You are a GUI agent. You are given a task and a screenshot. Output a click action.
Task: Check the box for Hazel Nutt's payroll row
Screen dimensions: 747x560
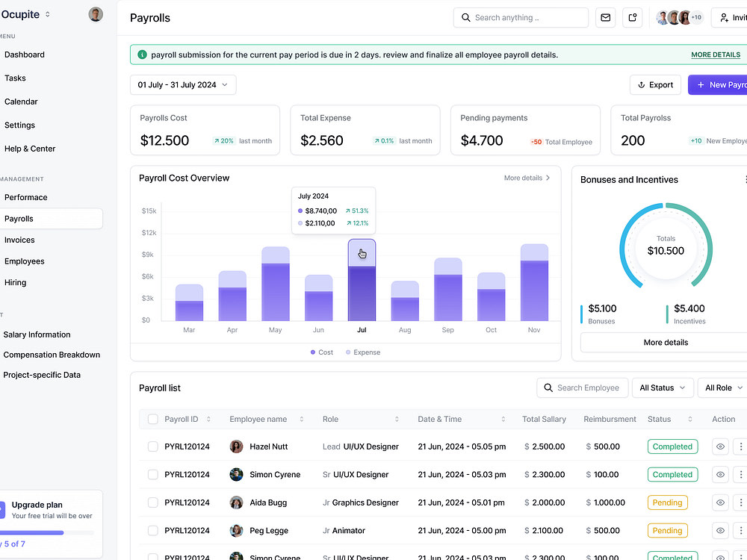[153, 447]
